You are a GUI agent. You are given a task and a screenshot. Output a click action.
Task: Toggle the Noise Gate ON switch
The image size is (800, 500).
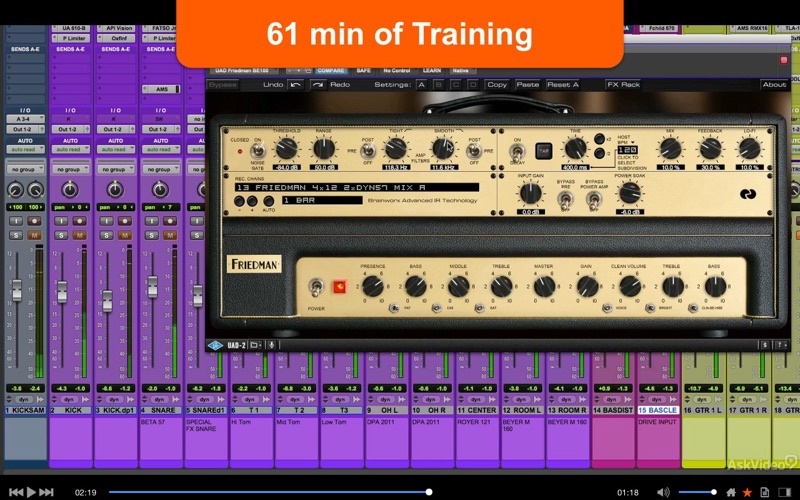click(259, 151)
